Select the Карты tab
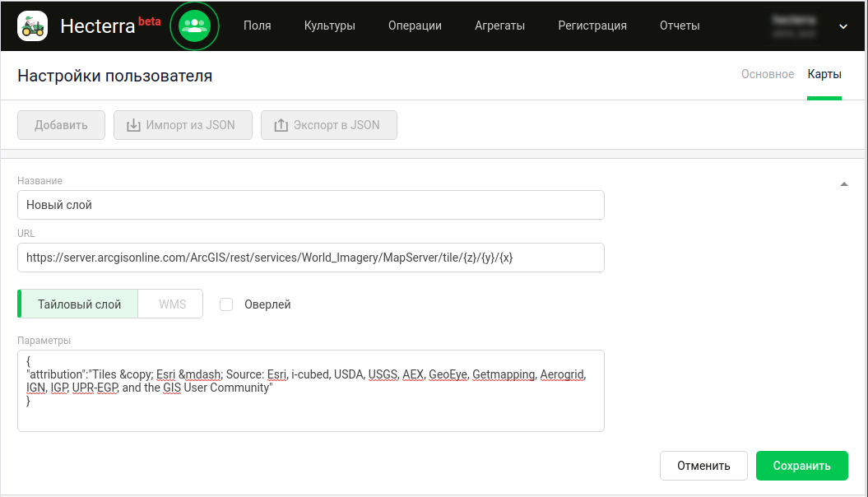Viewport: 868px width, 497px height. coord(824,74)
